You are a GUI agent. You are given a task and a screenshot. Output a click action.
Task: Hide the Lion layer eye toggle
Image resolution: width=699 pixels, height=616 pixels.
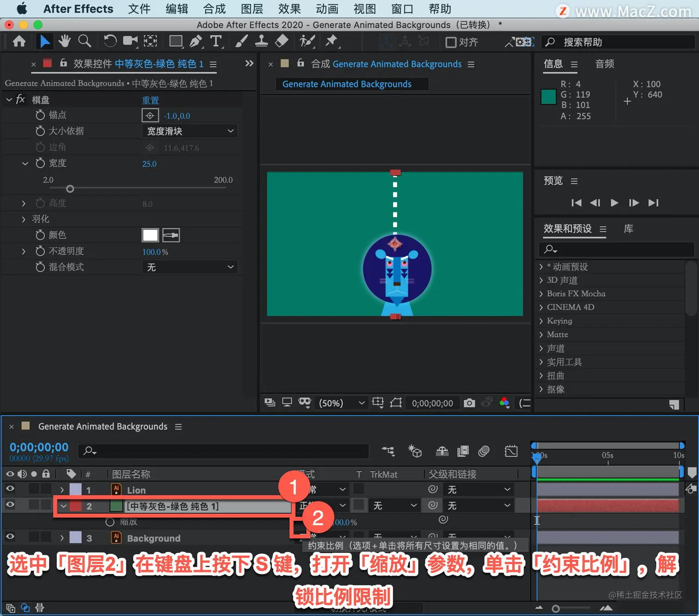click(x=10, y=489)
